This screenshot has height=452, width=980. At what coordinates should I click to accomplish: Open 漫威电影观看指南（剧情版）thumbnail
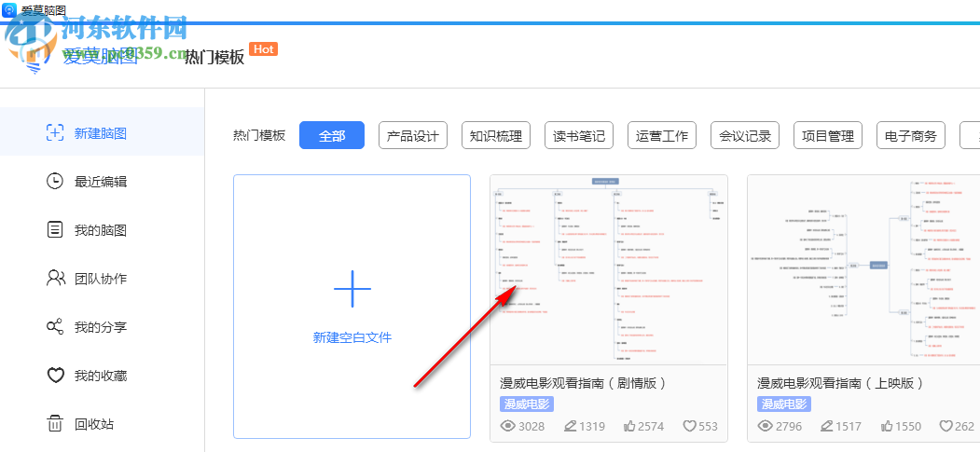tap(609, 269)
